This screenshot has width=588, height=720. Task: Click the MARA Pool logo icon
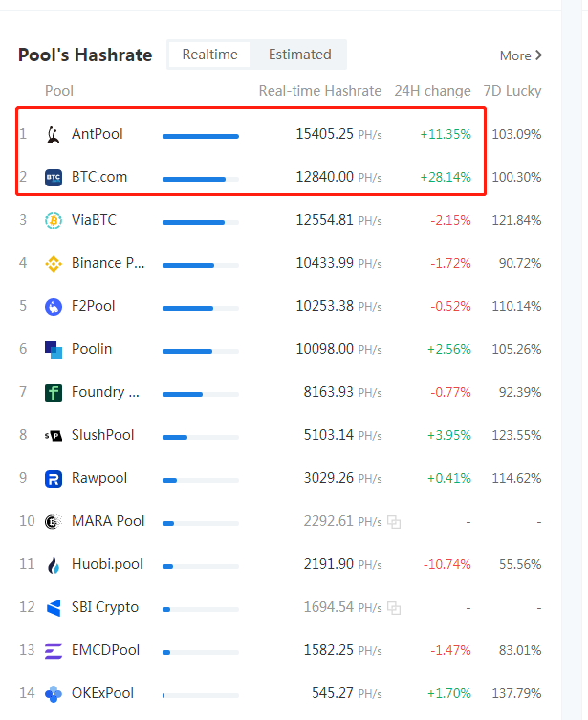tap(54, 522)
